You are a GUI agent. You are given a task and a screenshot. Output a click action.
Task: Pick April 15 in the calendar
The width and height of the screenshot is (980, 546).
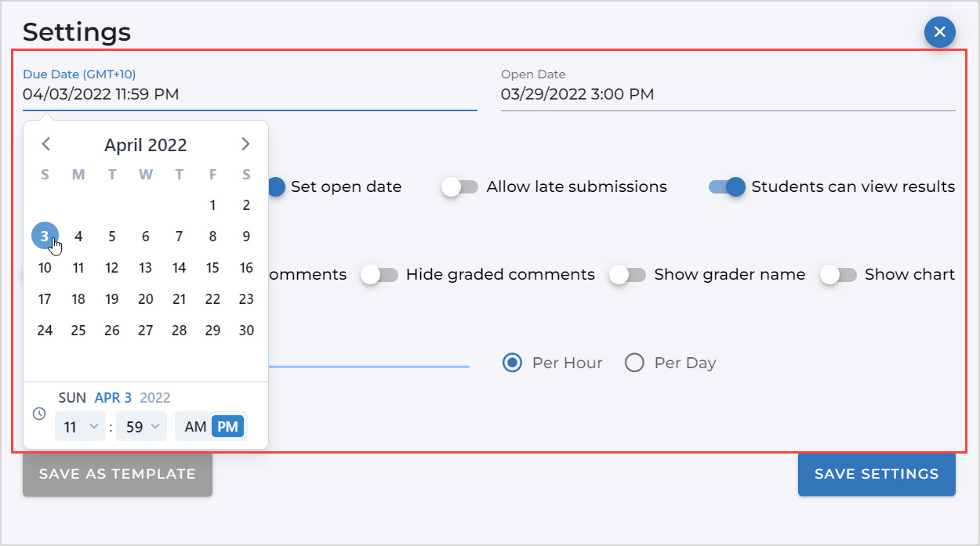[212, 268]
